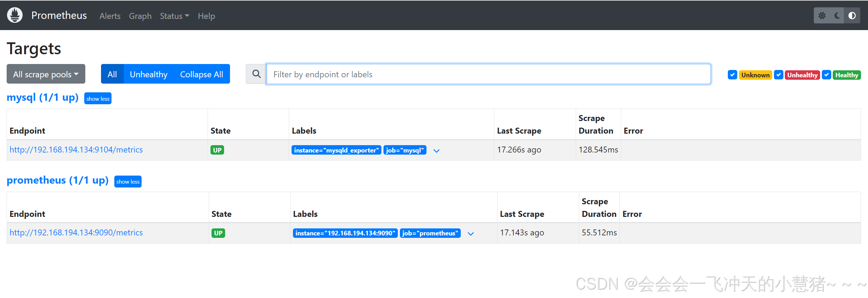Click the yellow Unknown badge label
The image size is (868, 298).
pos(755,75)
